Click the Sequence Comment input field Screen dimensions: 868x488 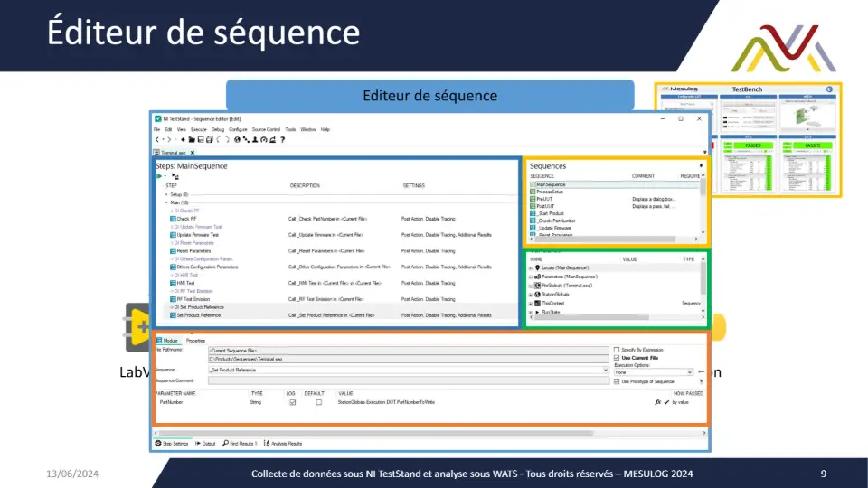click(x=409, y=380)
